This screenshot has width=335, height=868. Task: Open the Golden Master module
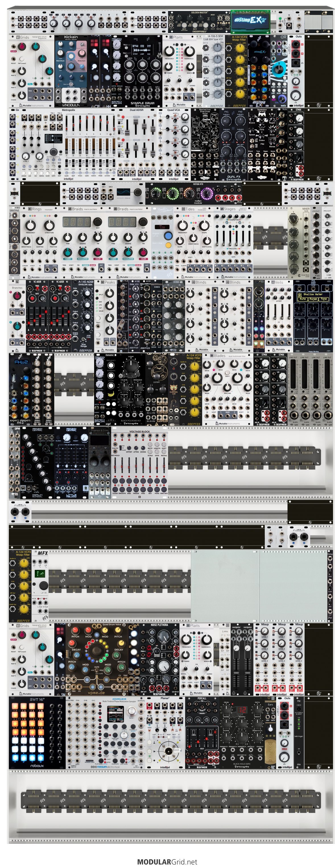[198, 22]
